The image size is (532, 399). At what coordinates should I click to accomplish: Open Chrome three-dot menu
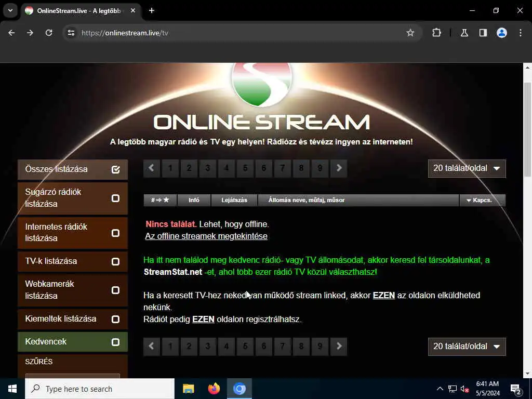click(521, 33)
